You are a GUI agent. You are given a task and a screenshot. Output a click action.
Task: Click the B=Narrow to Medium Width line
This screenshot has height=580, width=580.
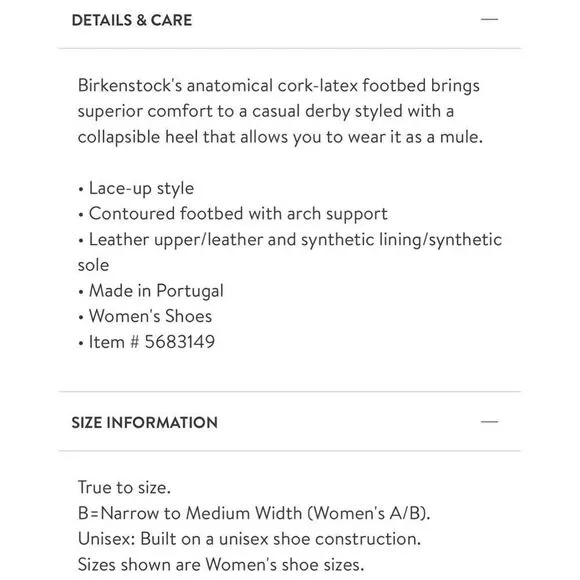[x=254, y=513]
